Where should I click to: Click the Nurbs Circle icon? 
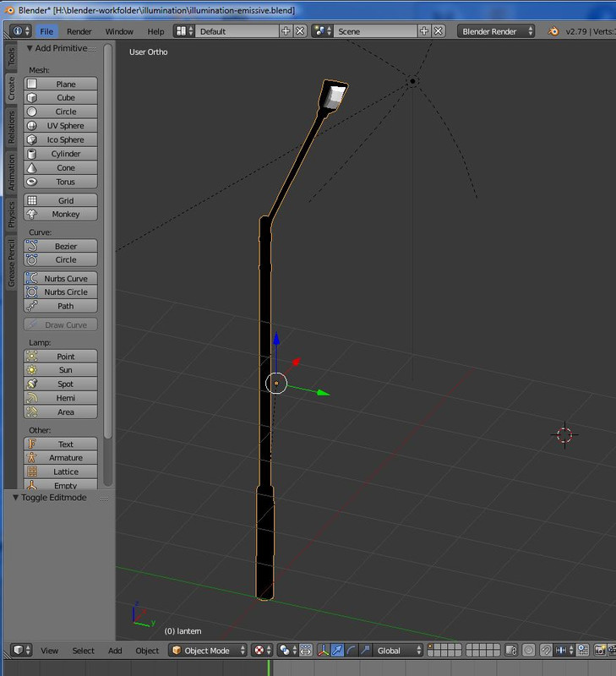click(x=32, y=292)
